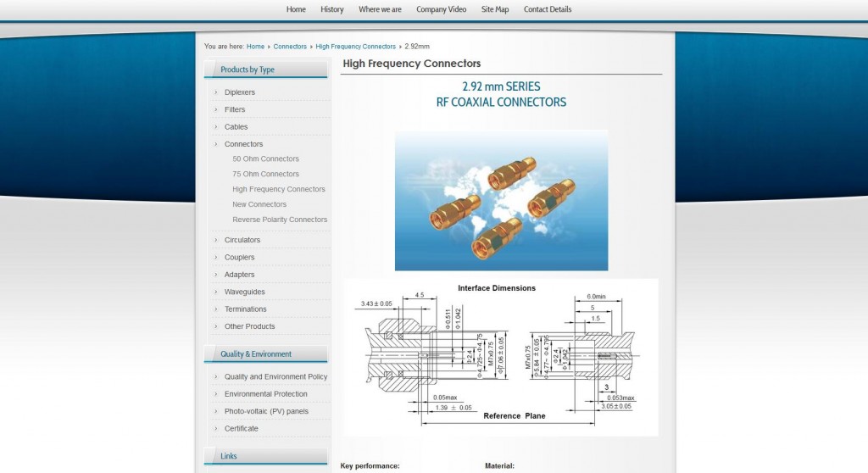Viewport: 868px width, 473px height.
Task: Select 50 Ohm Connectors in sidebar
Action: pyautogui.click(x=265, y=159)
